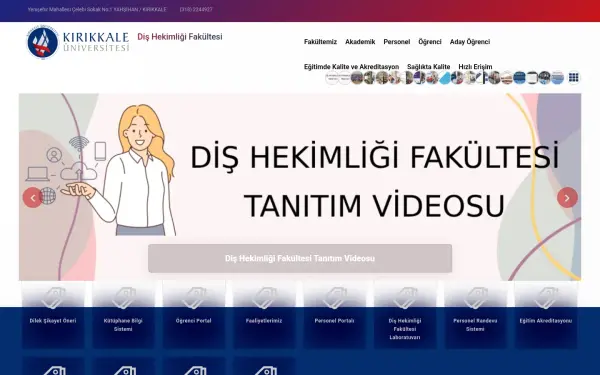This screenshot has height=375, width=600.
Task: Open the apps grid icon beside the thumbnails
Action: (573, 78)
